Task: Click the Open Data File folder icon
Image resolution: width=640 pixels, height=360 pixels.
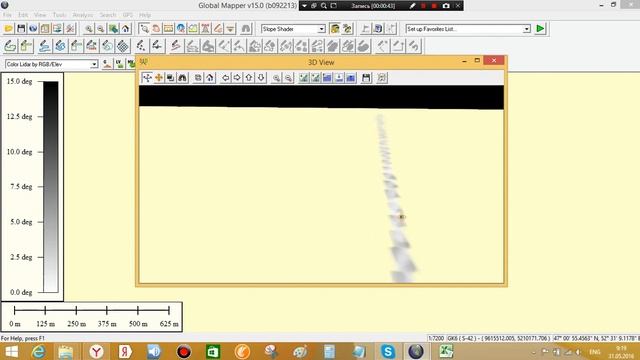Action: coord(8,29)
